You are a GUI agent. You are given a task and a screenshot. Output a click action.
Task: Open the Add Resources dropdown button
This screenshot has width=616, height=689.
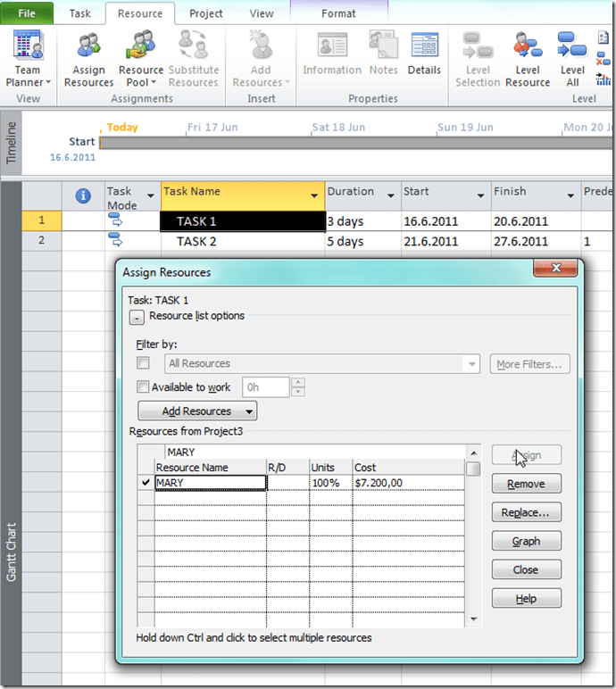tap(197, 411)
